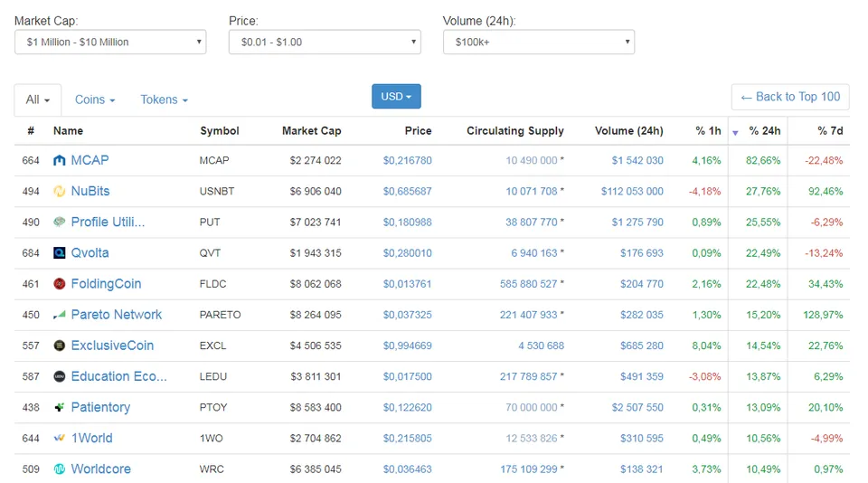868x483 pixels.
Task: Click FoldingCoin volume $204 770
Action: (642, 284)
